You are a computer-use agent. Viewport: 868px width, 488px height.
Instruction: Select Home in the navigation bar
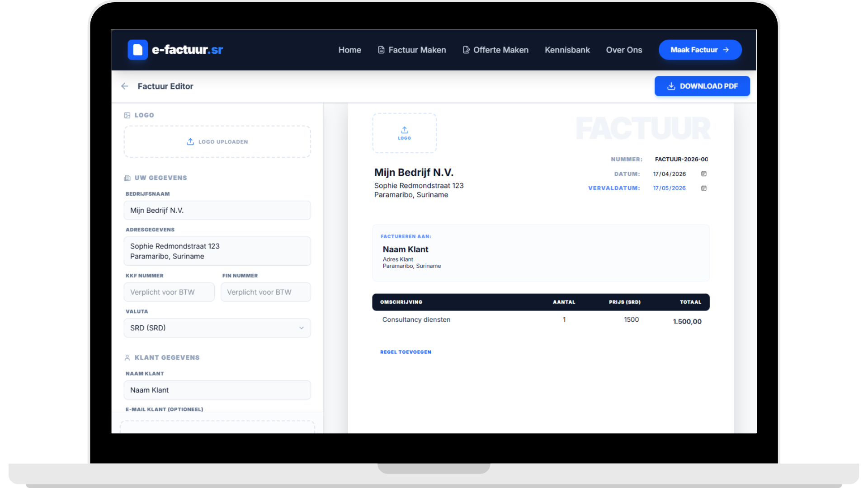click(x=349, y=50)
